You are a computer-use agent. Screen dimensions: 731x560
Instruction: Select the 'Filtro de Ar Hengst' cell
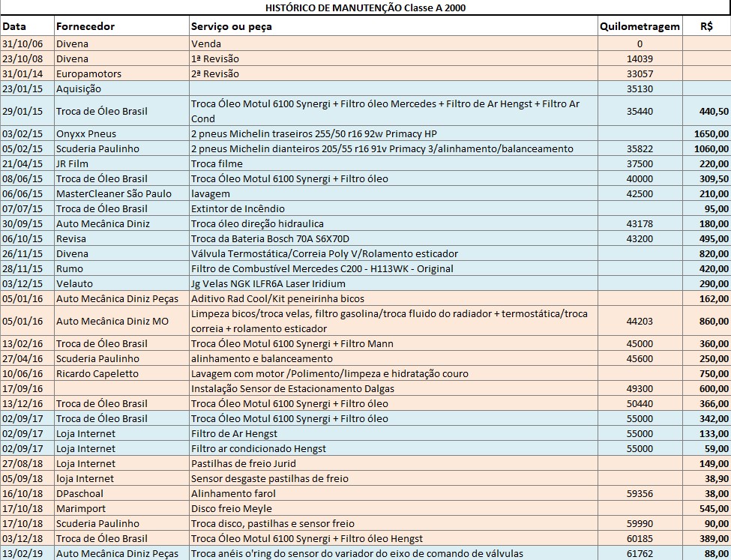click(394, 433)
